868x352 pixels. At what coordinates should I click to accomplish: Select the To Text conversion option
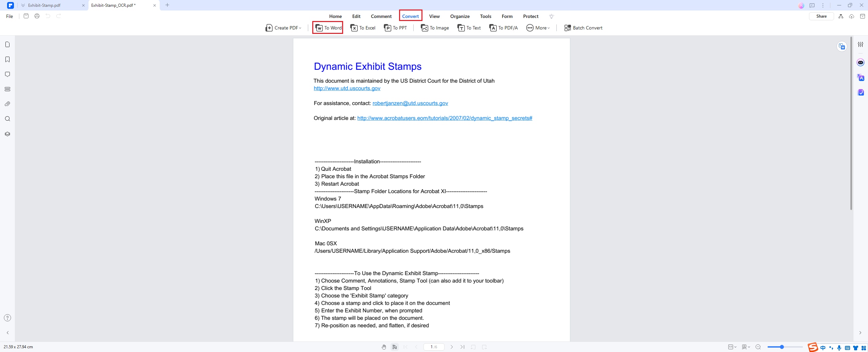coord(469,28)
